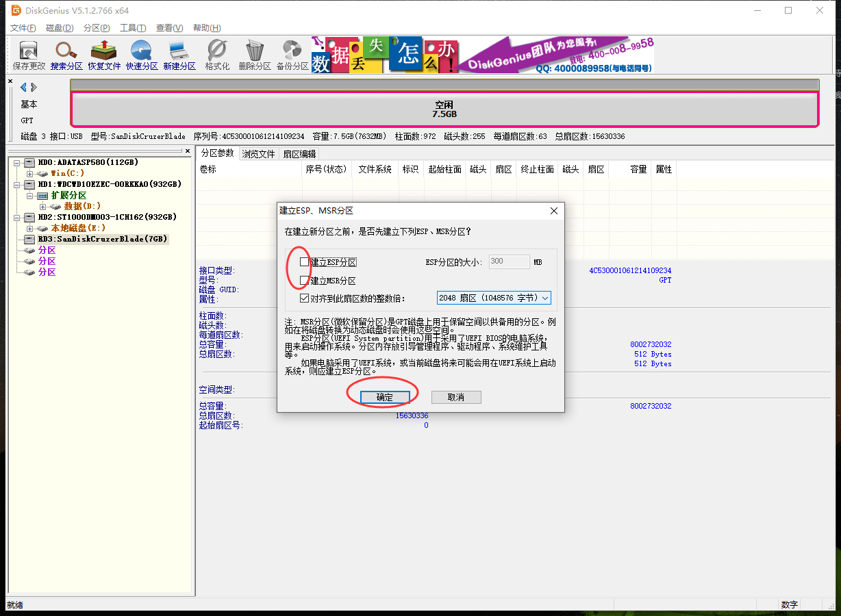Image resolution: width=841 pixels, height=616 pixels.
Task: Uncheck the 对齐到此扇区数的整数倍 checkbox
Action: click(x=304, y=298)
